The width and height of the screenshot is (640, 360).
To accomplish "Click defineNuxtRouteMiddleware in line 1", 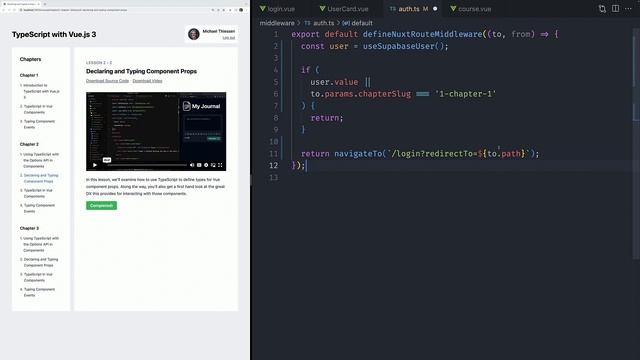I will 422,34.
